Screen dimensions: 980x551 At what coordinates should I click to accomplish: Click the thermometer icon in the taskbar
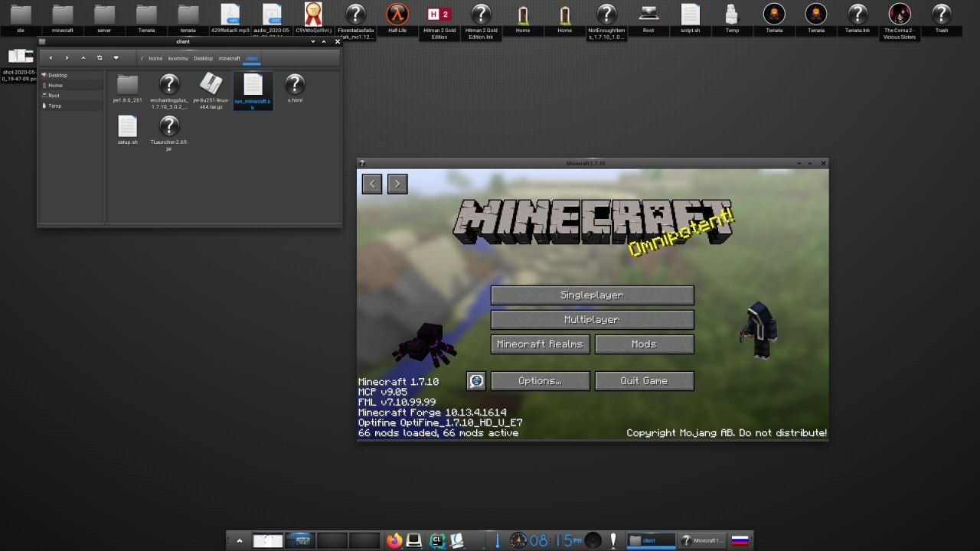coord(498,541)
